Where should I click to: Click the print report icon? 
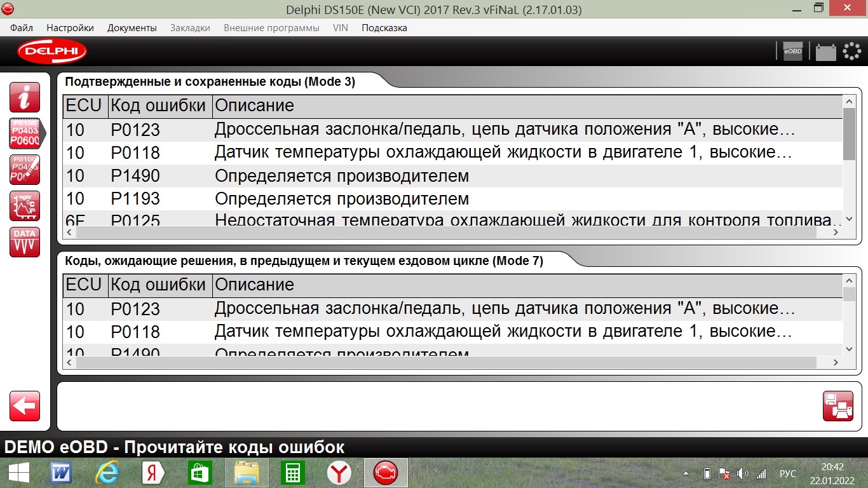837,406
